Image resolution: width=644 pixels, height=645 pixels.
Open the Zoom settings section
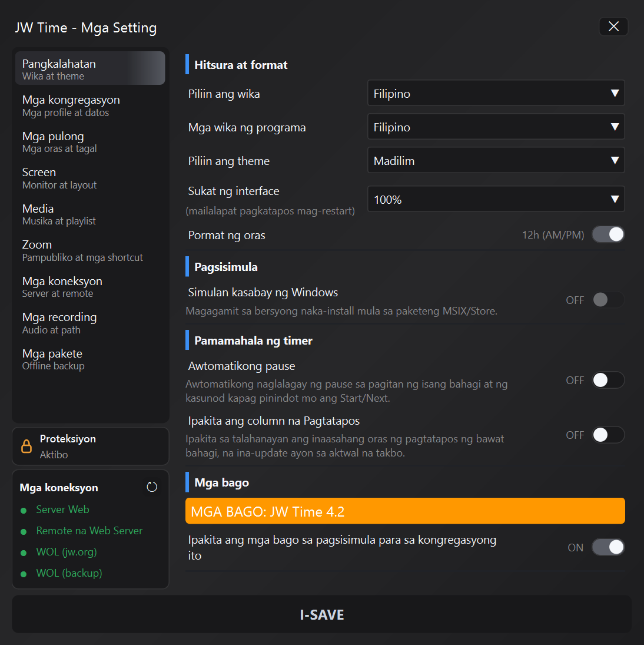point(90,250)
